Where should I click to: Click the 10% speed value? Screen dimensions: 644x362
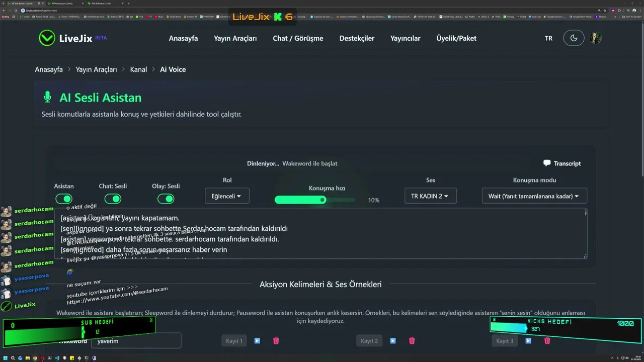point(373,200)
